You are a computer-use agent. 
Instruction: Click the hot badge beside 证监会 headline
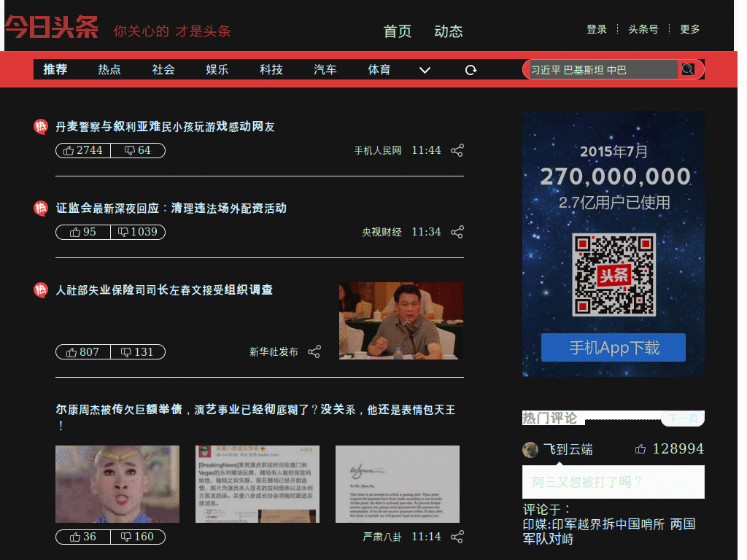coord(41,208)
